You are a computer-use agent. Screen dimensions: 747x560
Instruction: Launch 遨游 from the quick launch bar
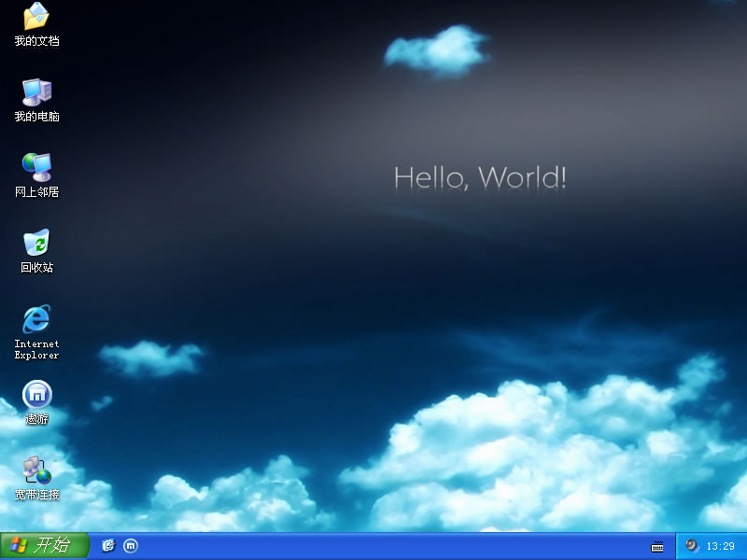click(131, 546)
